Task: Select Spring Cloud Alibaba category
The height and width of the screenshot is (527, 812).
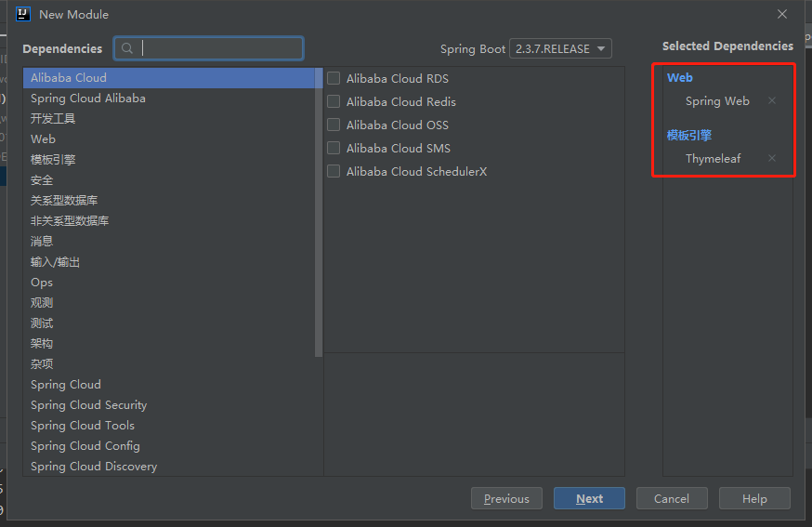Action: tap(169, 99)
